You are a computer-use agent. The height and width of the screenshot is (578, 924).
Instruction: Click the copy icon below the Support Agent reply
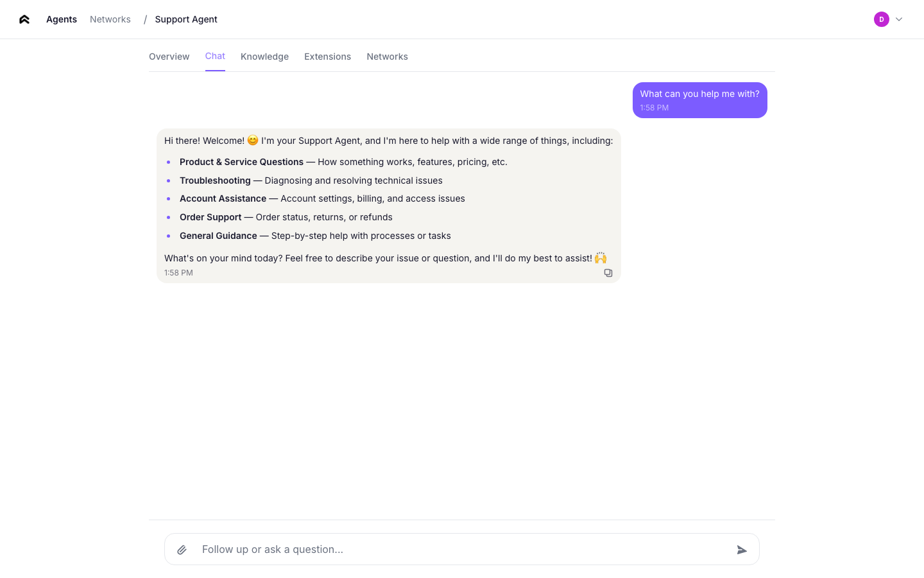pyautogui.click(x=608, y=272)
